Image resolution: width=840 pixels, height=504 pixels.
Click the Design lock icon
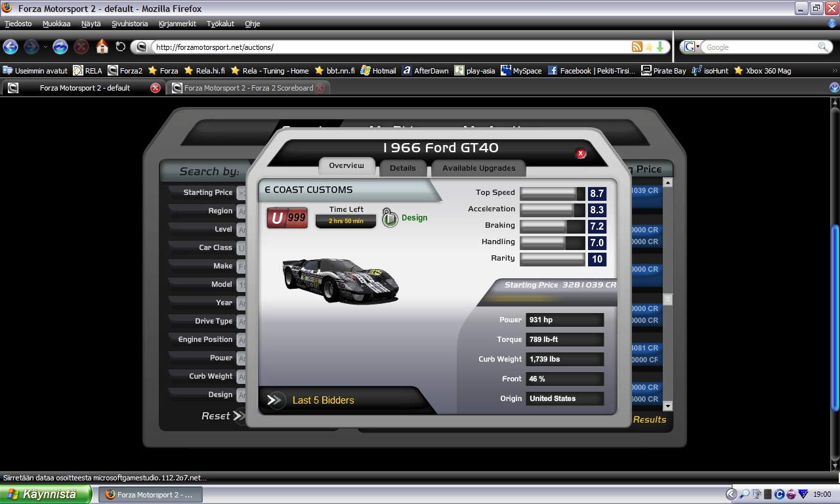coord(390,218)
